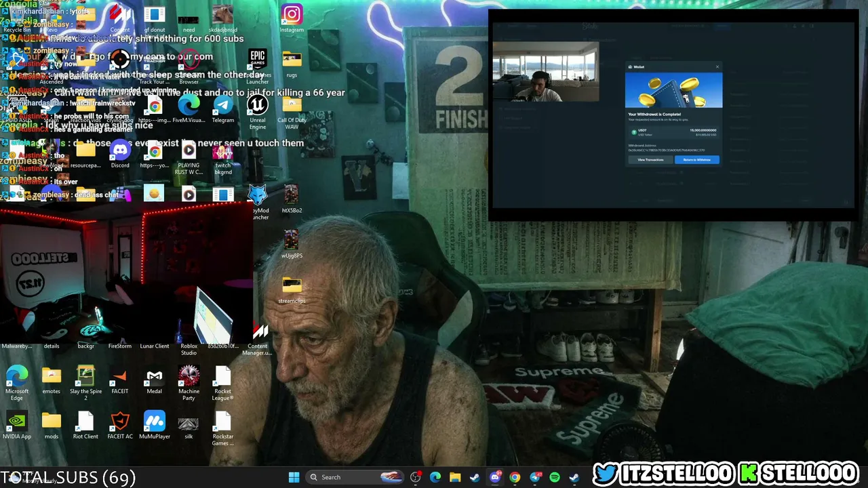Screen dimensions: 868x488
Task: Select the skdadjbnsjd image file
Action: pos(223,18)
